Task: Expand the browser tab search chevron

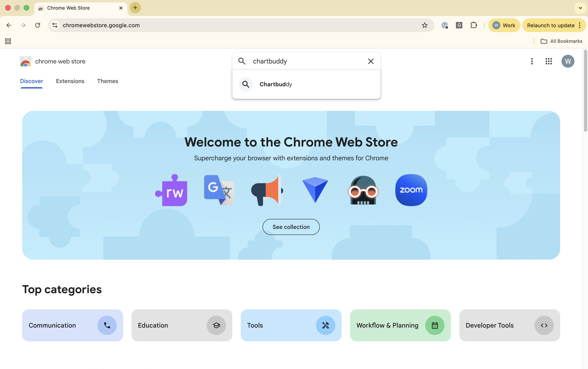Action: [580, 8]
